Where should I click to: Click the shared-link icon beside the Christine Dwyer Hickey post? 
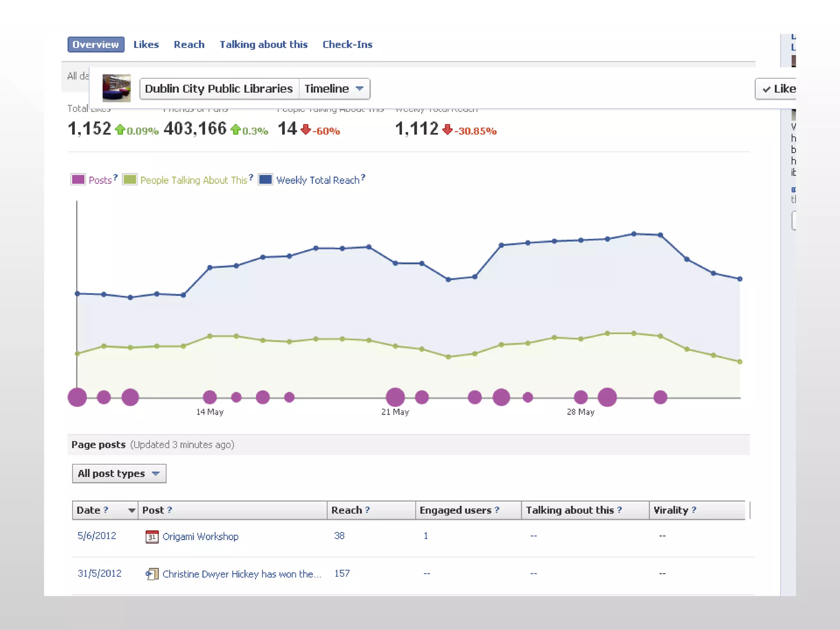click(152, 574)
